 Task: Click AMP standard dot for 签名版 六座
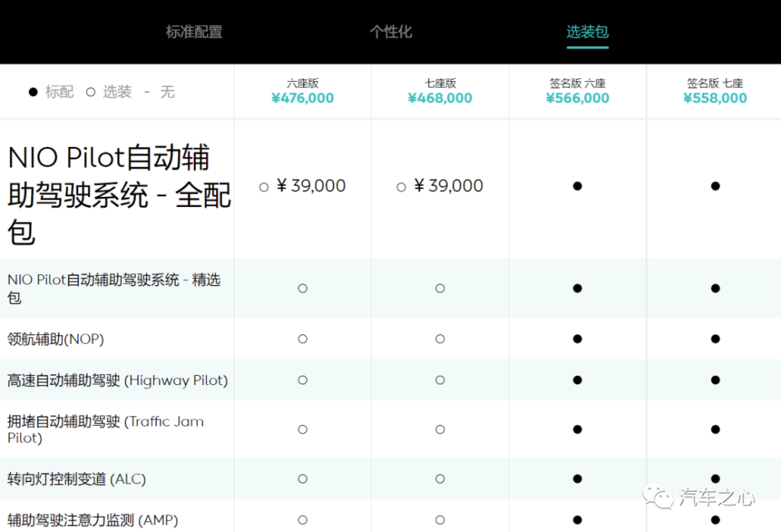(x=577, y=520)
